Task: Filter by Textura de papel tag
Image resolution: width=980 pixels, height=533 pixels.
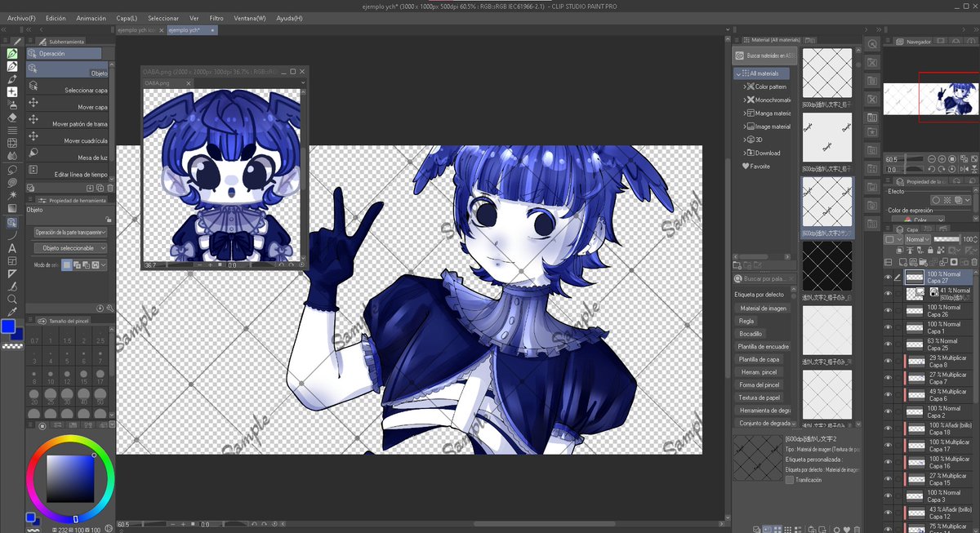Action: 759,398
